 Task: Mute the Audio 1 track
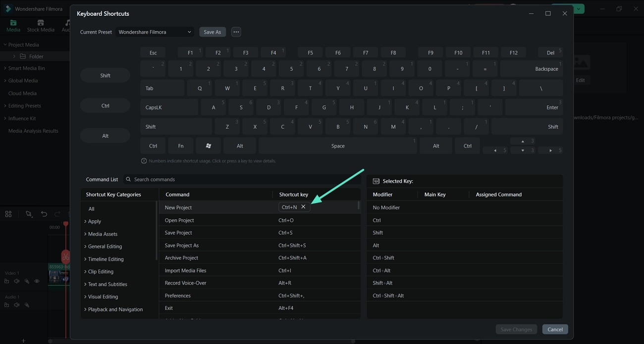click(17, 305)
